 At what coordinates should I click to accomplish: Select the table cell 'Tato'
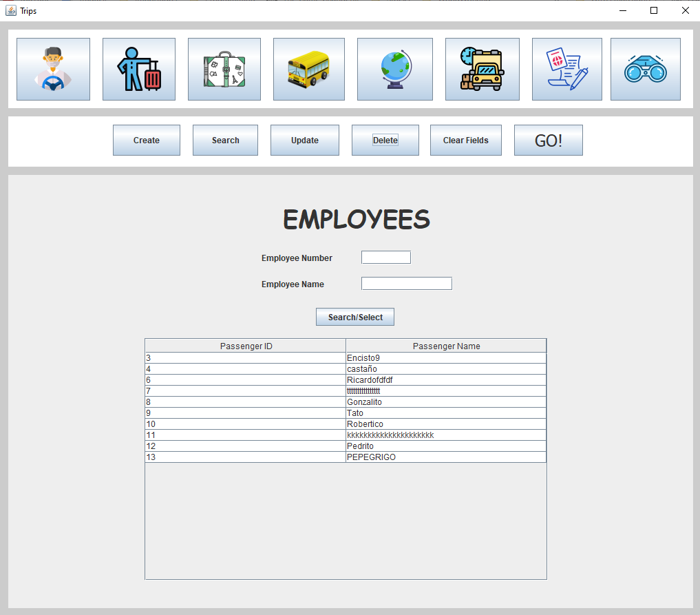[446, 413]
